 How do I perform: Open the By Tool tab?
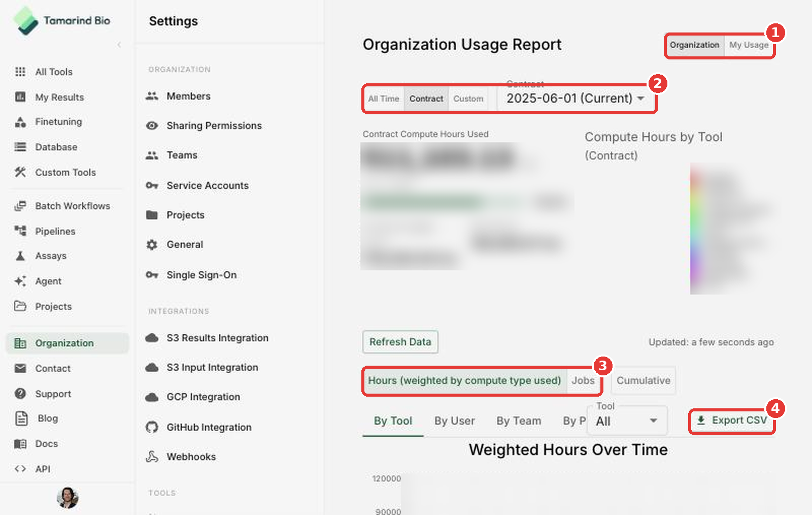tap(393, 421)
